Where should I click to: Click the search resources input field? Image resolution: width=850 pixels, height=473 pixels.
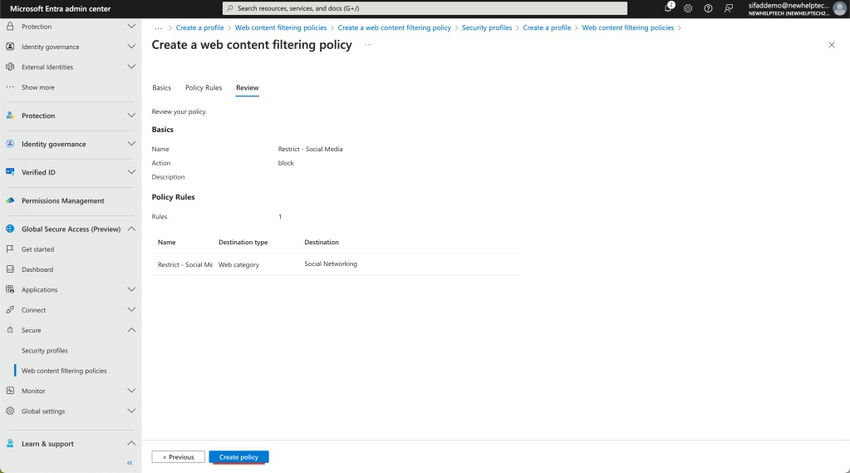coord(425,8)
